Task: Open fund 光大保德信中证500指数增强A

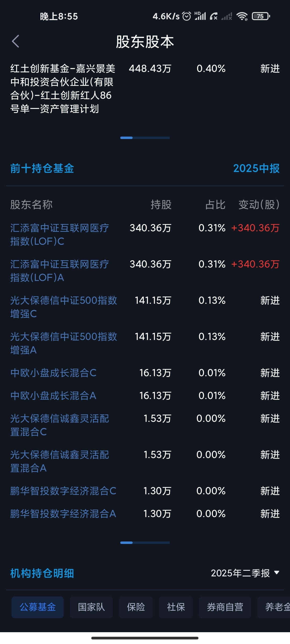Action: tap(63, 343)
